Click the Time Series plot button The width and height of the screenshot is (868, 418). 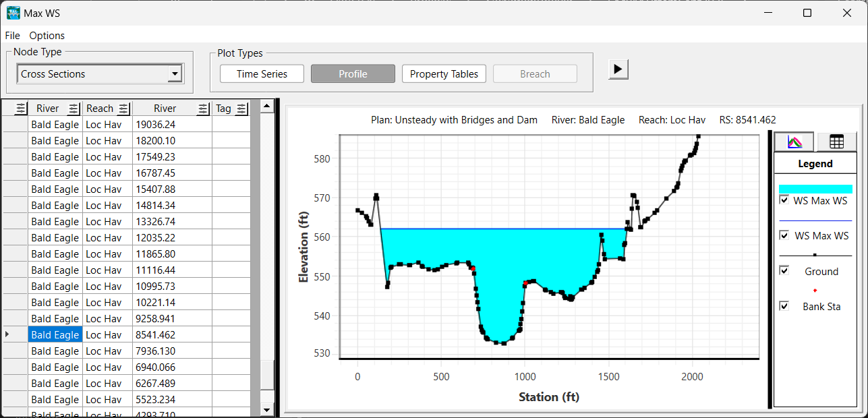pos(262,74)
